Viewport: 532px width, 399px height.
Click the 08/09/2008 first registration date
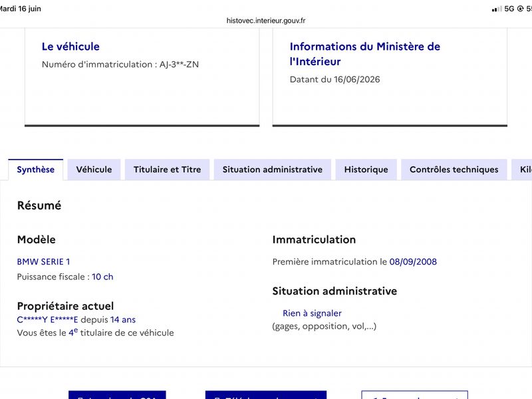(x=413, y=261)
